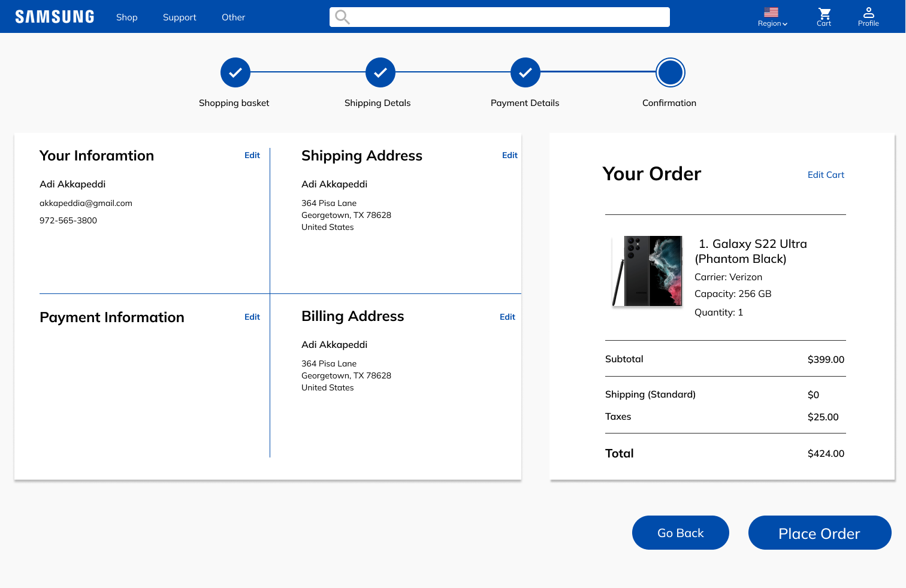
Task: Open the Other menu
Action: [234, 17]
